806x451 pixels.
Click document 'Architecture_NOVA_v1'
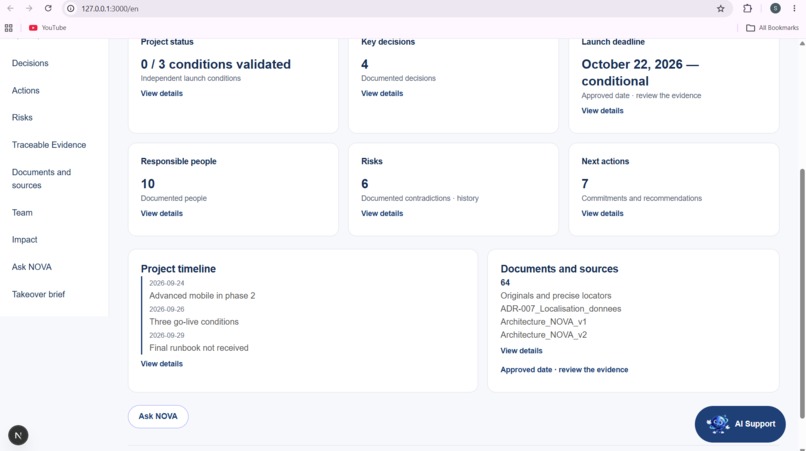click(543, 322)
